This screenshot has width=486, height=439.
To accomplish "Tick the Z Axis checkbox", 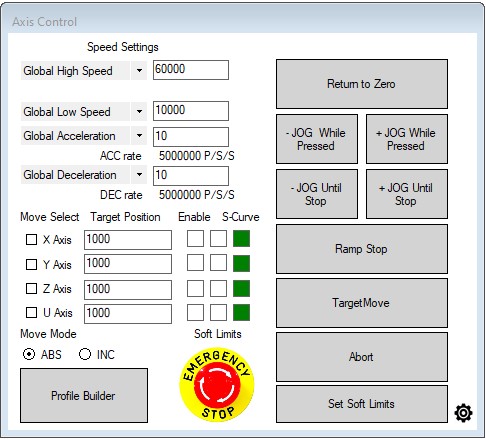I will [x=31, y=288].
